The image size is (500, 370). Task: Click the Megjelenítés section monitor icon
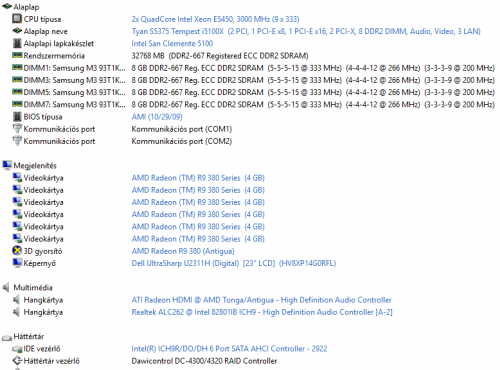click(7, 165)
